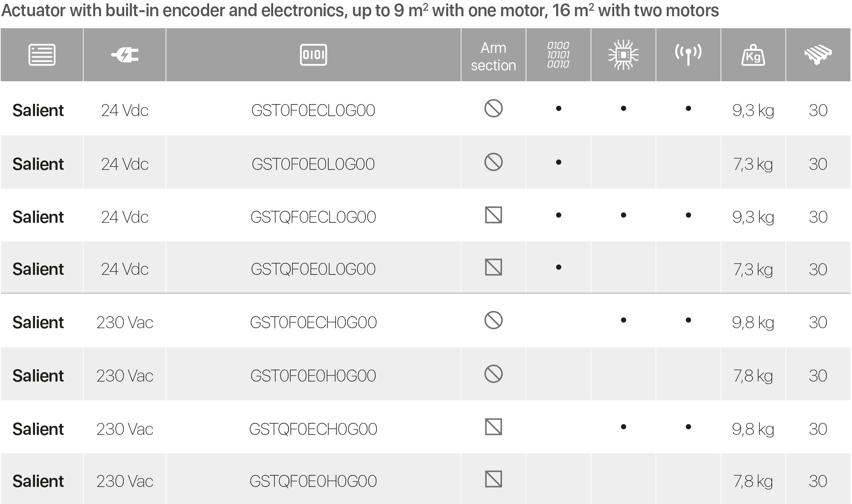The image size is (852, 504).
Task: Click Salient name in GSTQF0E0L0G00 row
Action: pos(38,269)
